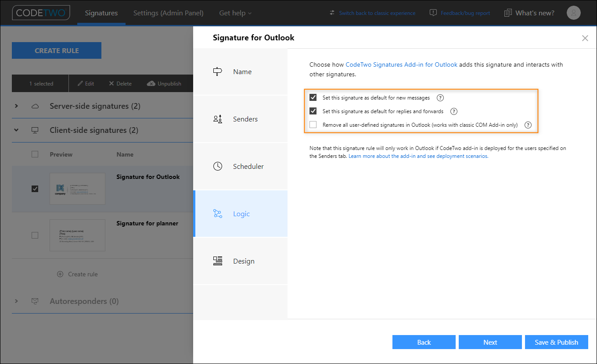Screen dimensions: 597x364
Task: Click the cloud icon beside Server-side signatures
Action: point(35,106)
